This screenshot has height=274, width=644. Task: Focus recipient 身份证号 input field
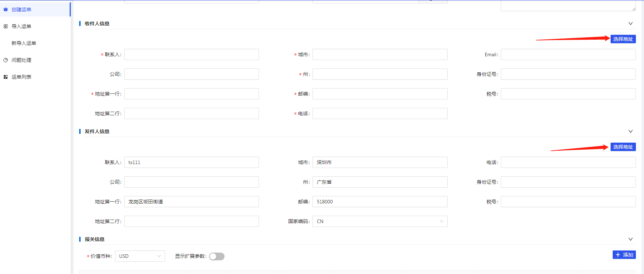pos(568,74)
